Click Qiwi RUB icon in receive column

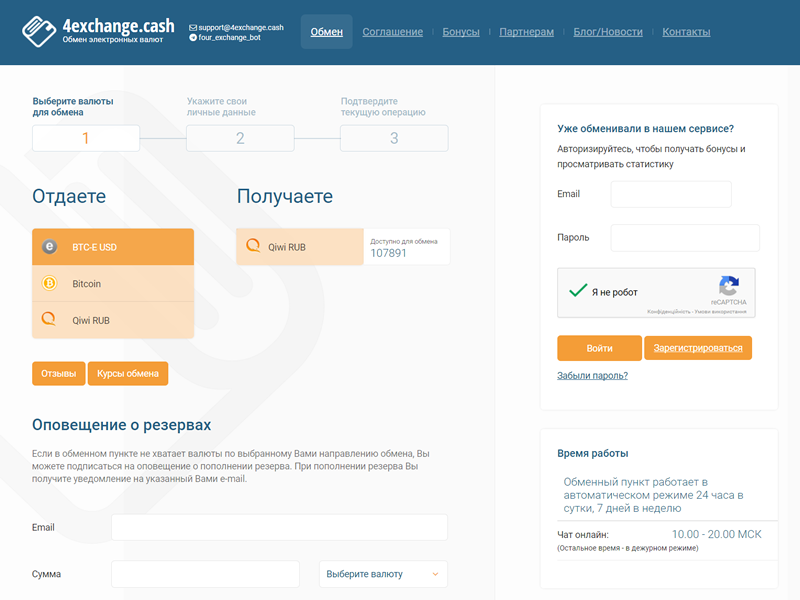click(253, 246)
